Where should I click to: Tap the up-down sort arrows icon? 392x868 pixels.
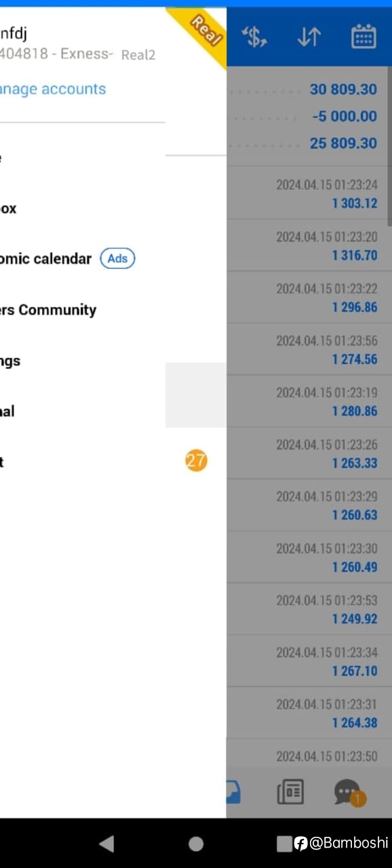tap(309, 37)
